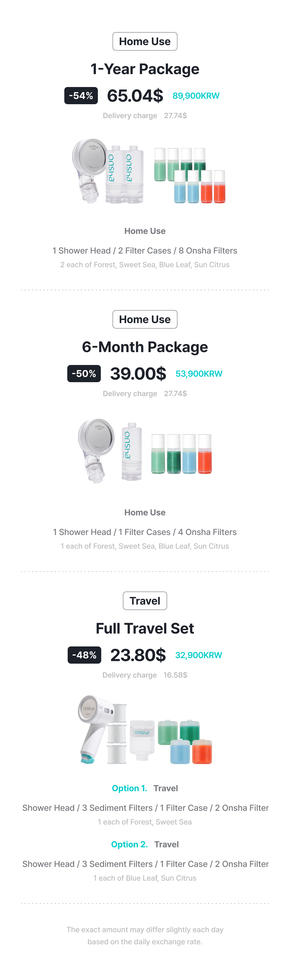Click the 65.04$ price text

point(135,96)
